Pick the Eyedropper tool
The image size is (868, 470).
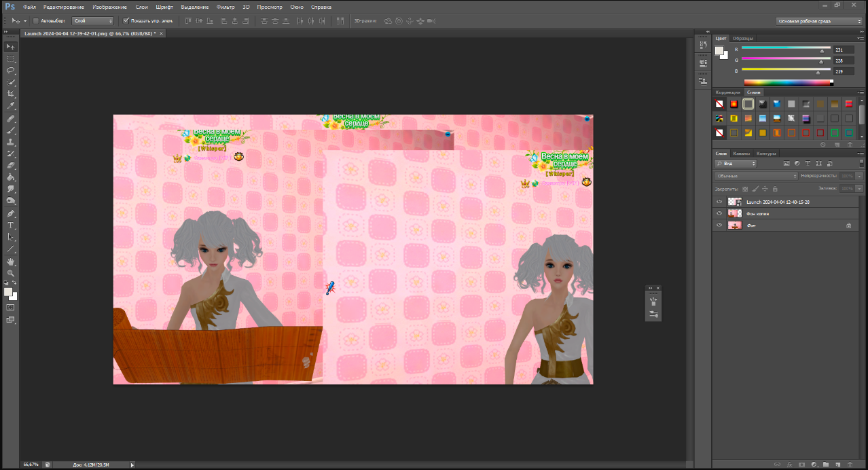point(11,106)
